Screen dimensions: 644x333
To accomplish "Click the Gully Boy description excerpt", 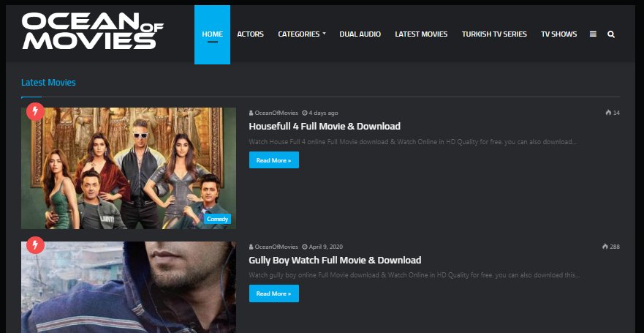I will [x=414, y=275].
